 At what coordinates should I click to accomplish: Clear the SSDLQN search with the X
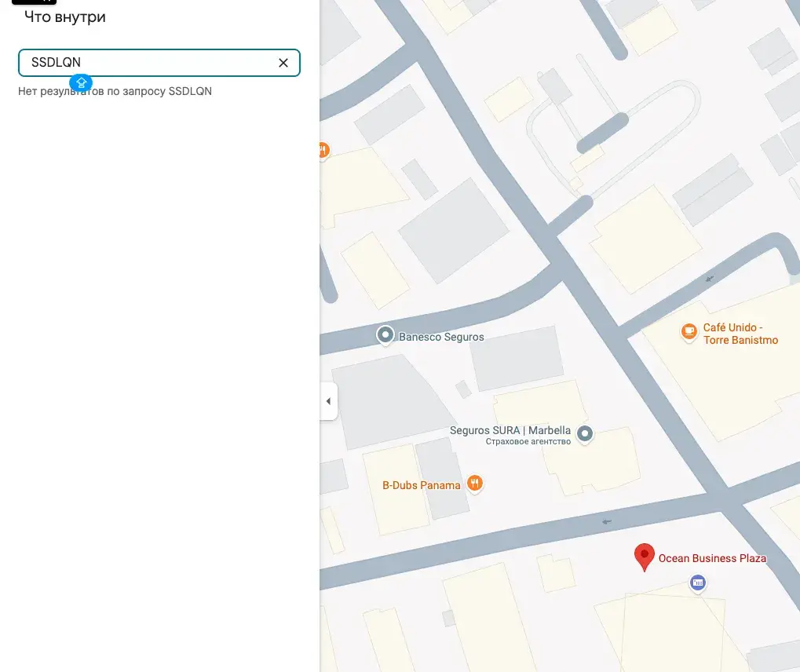tap(283, 63)
